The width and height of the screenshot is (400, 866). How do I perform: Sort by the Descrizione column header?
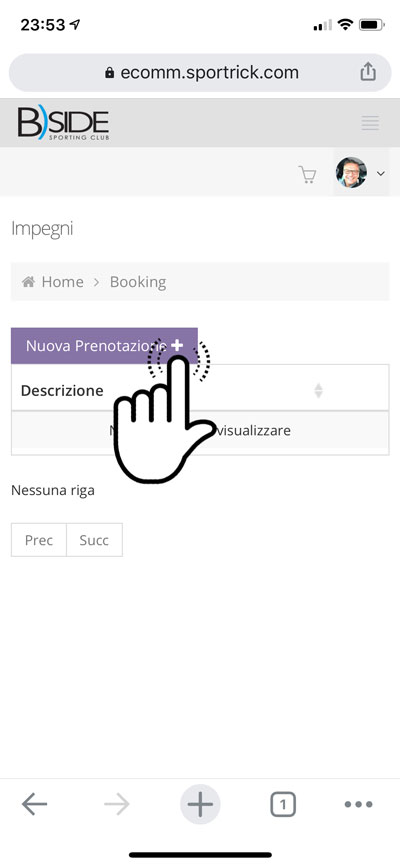pos(62,390)
